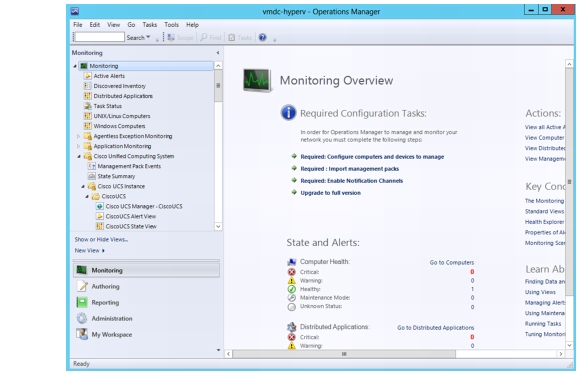This screenshot has width=580, height=375.
Task: Open 'Required: Import management packs' link
Action: [350, 169]
